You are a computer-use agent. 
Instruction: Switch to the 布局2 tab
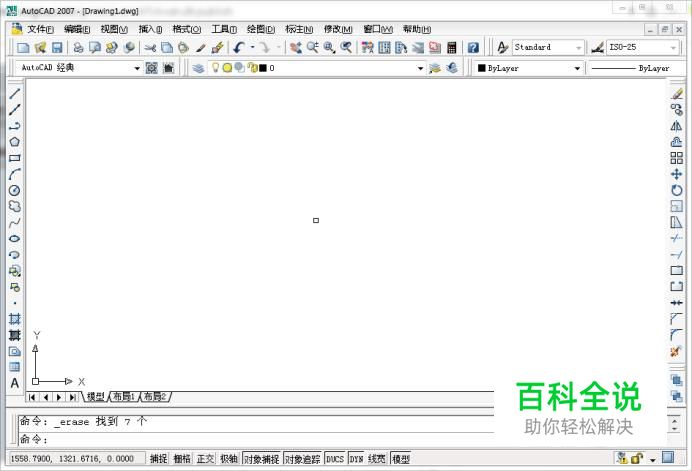pos(155,396)
